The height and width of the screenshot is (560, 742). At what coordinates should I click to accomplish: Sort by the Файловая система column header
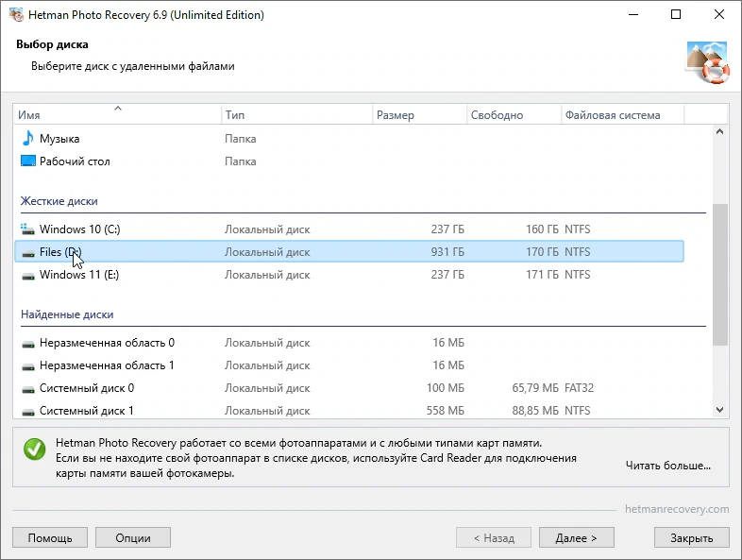(x=623, y=114)
